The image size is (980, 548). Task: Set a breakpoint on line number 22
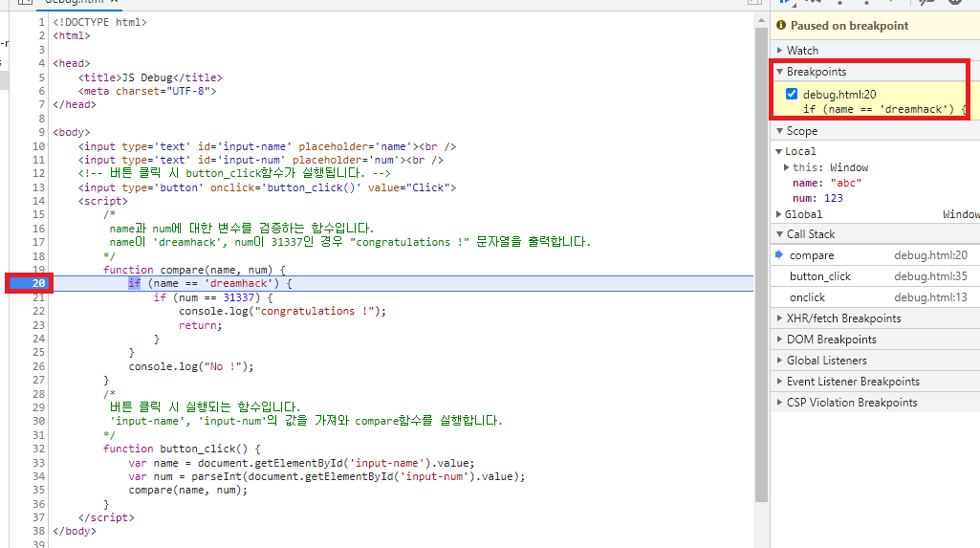pos(38,311)
